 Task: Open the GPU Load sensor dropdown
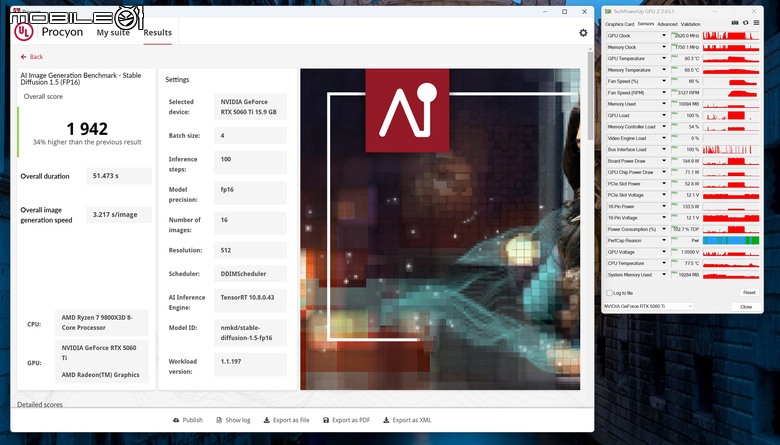coord(664,115)
